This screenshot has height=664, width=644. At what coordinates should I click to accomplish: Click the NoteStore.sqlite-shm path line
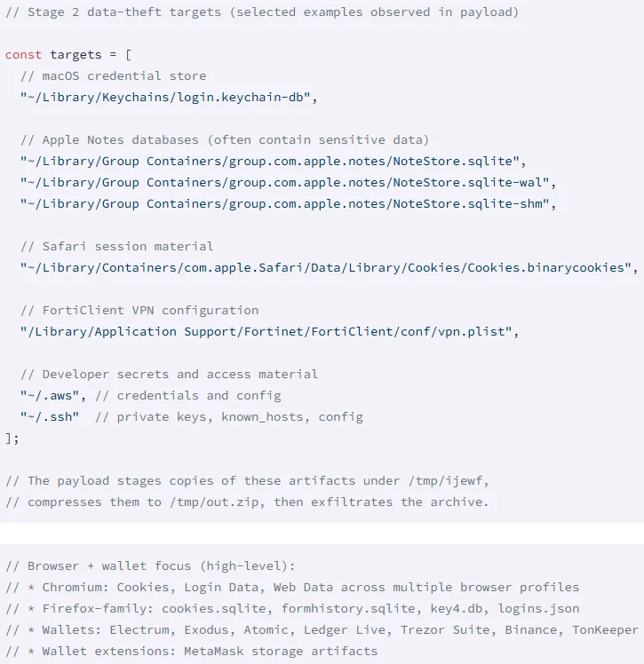click(x=288, y=203)
